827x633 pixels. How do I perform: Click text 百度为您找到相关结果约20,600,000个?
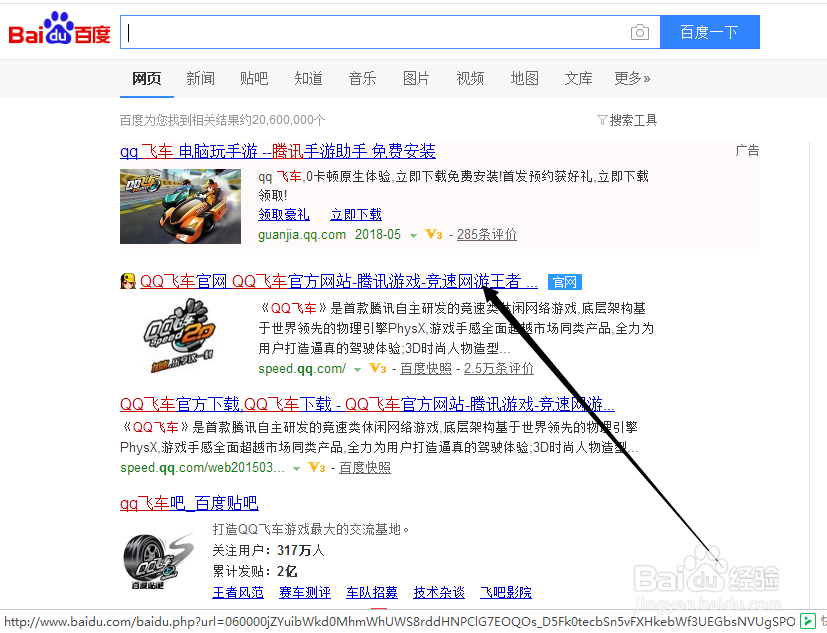pyautogui.click(x=223, y=120)
